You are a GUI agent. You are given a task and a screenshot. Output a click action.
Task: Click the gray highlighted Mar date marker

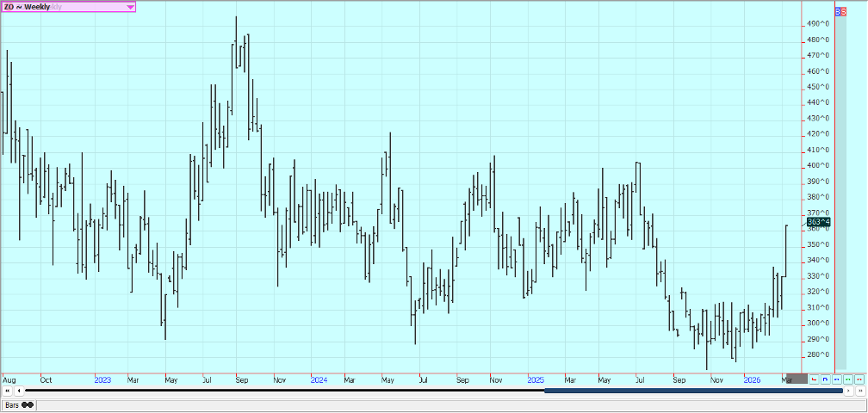click(797, 379)
